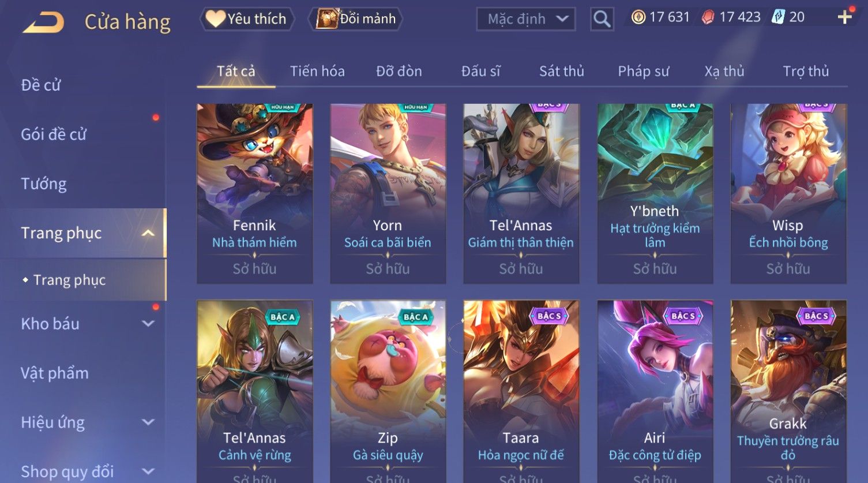The image size is (868, 483).
Task: Open the Mặc định sort dropdown
Action: [x=526, y=19]
